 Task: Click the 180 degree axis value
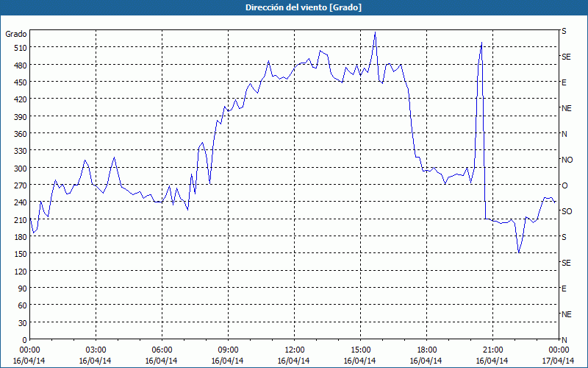(x=21, y=237)
